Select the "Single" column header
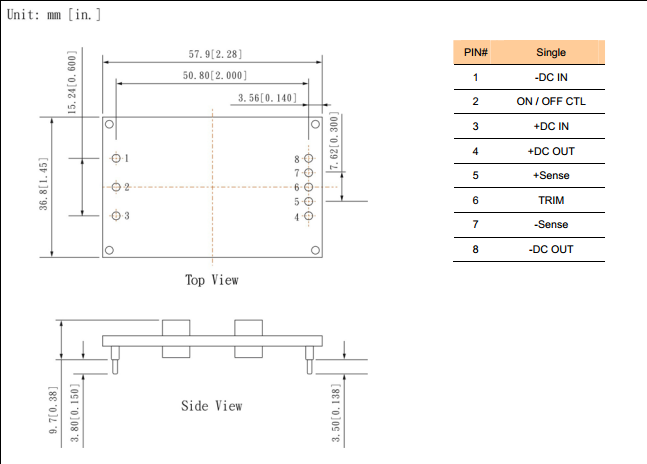This screenshot has width=647, height=464. point(551,52)
